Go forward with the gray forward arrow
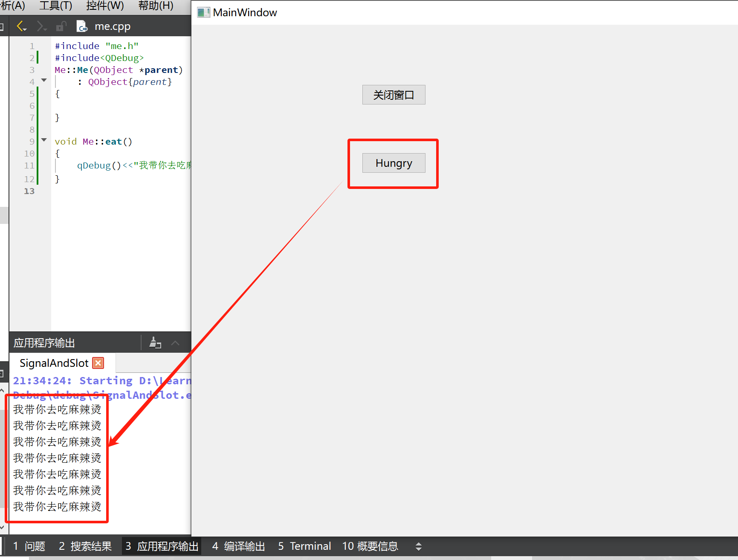 click(41, 26)
